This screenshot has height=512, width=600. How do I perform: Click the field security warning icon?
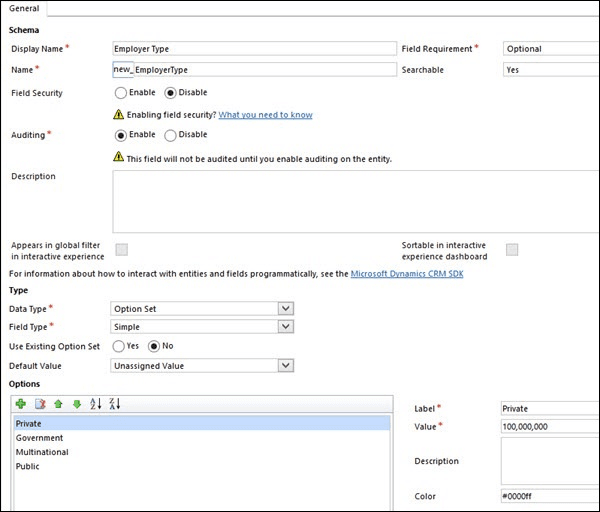(120, 115)
